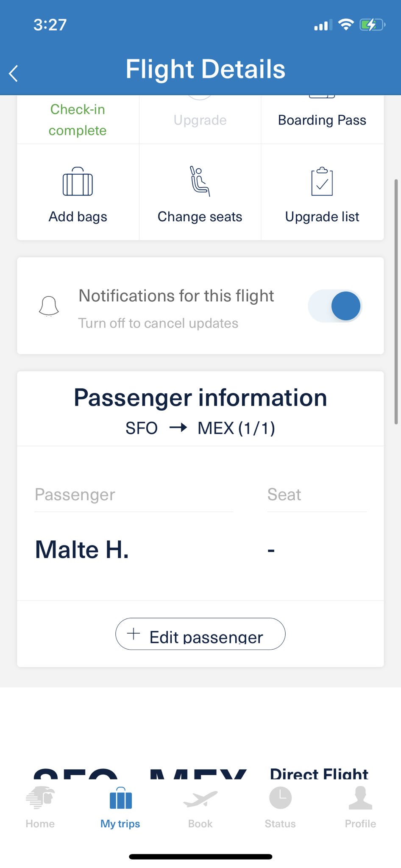Tap the Add bags suitcase icon
The image size is (401, 868).
click(78, 181)
